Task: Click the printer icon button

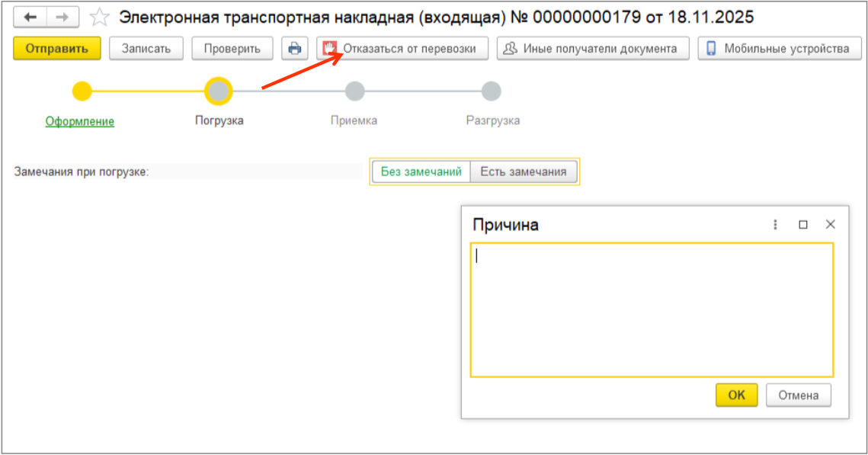Action: 294,49
